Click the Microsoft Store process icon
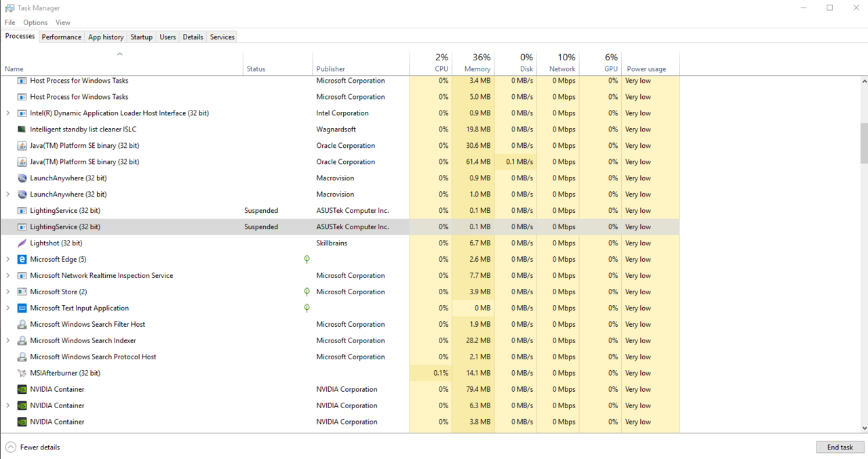868x459 pixels. tap(22, 292)
